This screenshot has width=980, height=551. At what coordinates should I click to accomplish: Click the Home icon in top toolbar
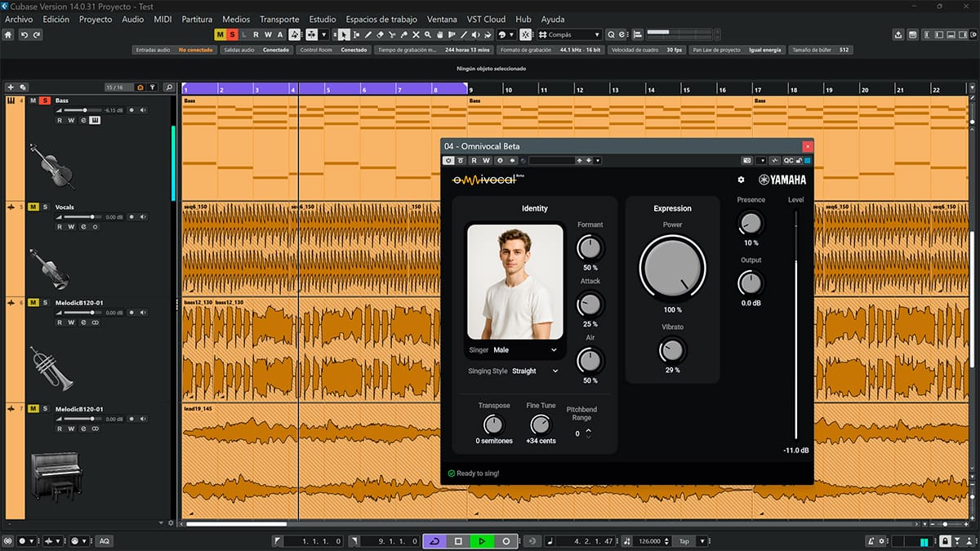(x=9, y=35)
